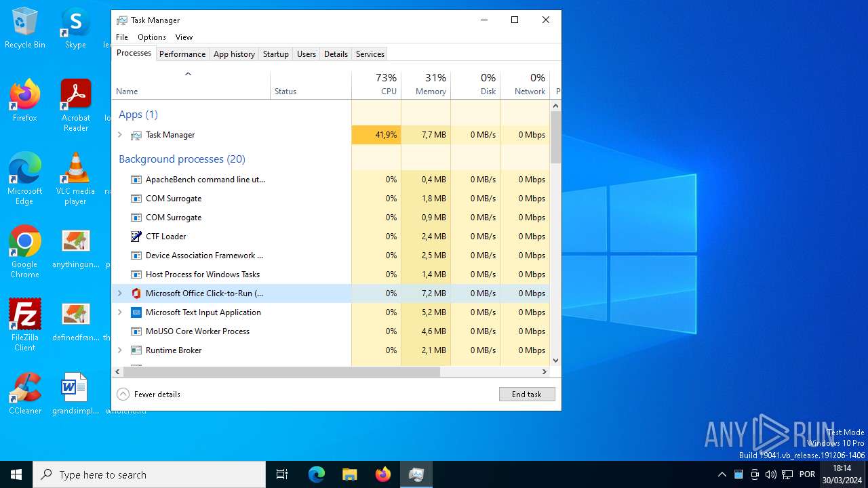This screenshot has width=868, height=488.
Task: Sort by the Status column header
Action: (311, 84)
